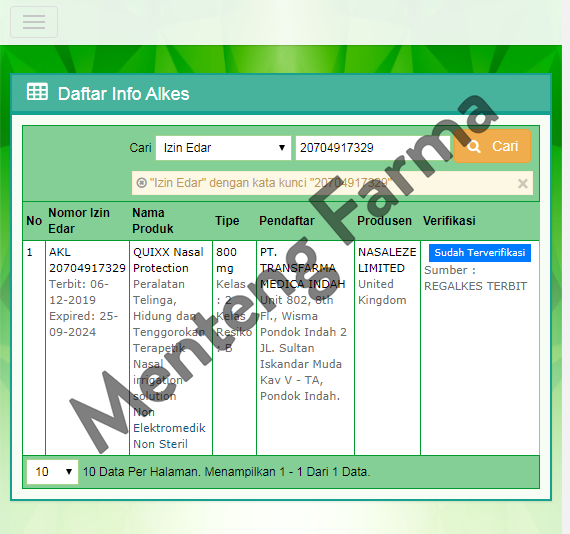Click the Produsen column header

click(384, 221)
